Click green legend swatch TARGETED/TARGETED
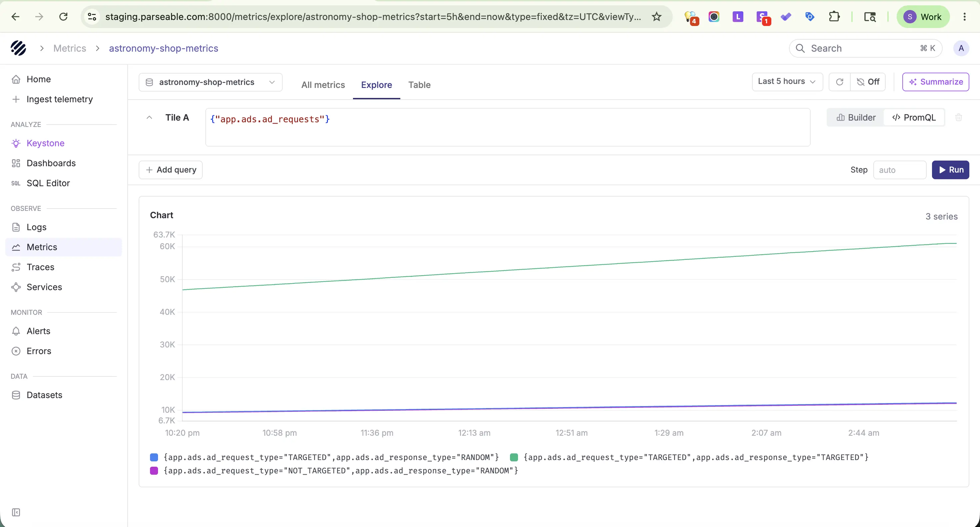 tap(514, 457)
